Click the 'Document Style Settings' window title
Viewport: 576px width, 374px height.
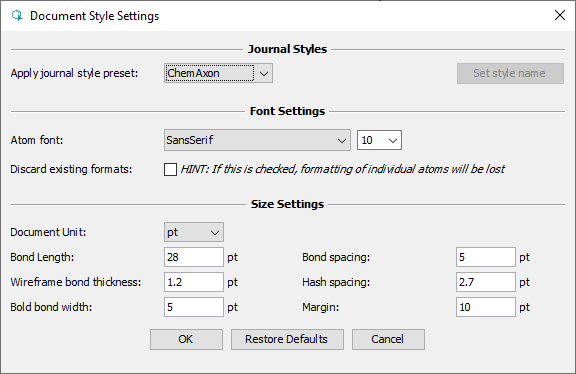click(94, 16)
